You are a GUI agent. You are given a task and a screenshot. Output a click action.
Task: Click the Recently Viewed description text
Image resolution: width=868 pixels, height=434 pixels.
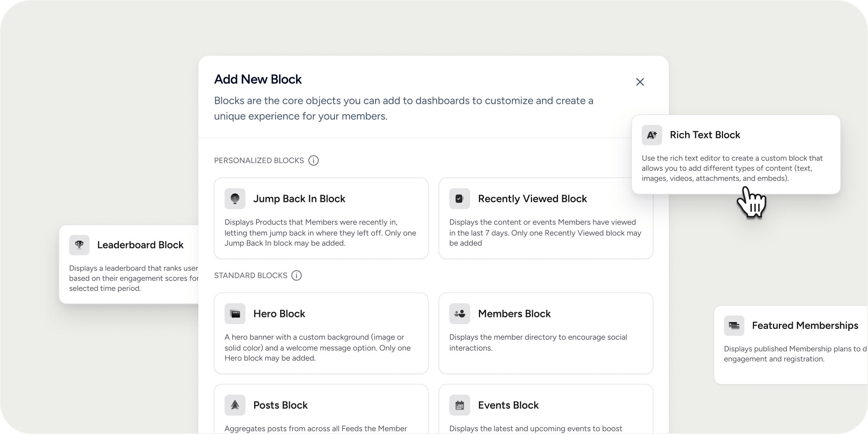[x=545, y=232]
